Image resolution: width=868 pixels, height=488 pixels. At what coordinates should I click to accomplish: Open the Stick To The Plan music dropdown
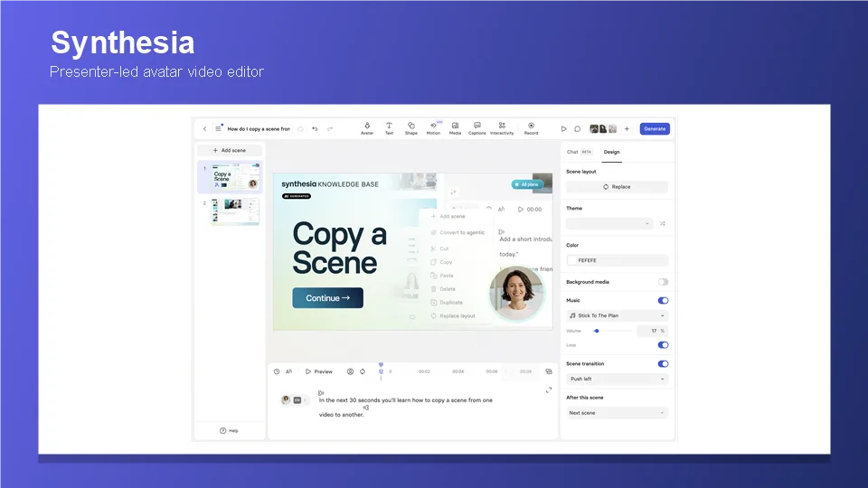617,315
